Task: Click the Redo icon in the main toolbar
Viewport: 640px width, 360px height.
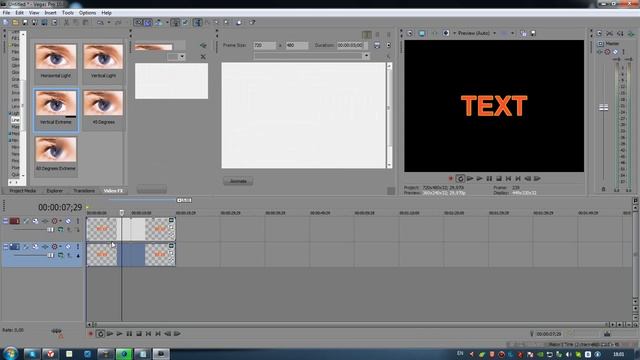Action: [x=118, y=22]
